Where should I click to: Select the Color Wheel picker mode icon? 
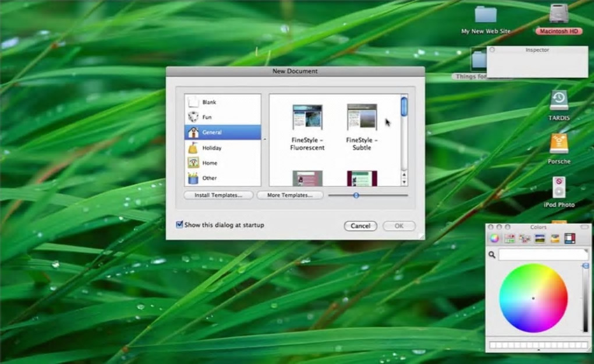click(x=494, y=238)
